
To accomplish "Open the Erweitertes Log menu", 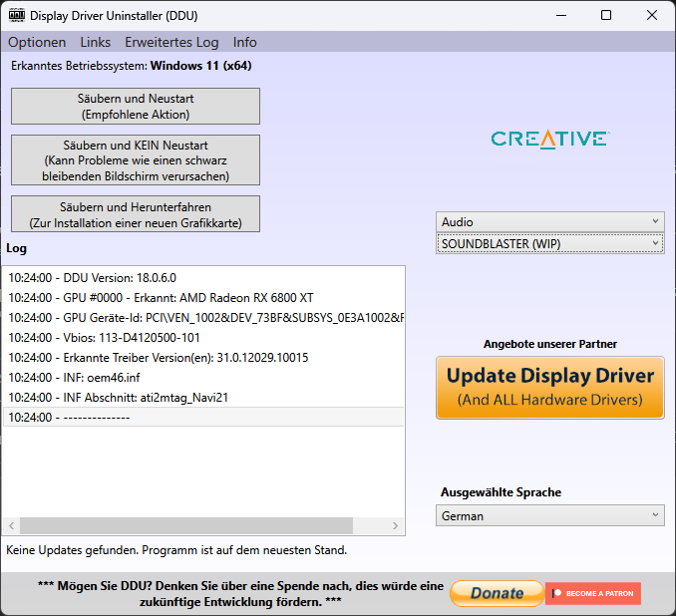I will (x=171, y=42).
